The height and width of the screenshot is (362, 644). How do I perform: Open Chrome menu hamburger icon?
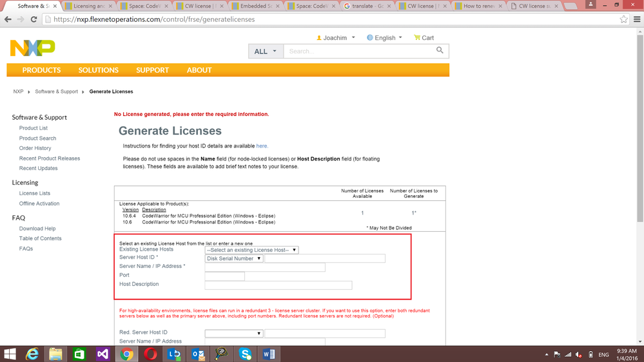637,19
